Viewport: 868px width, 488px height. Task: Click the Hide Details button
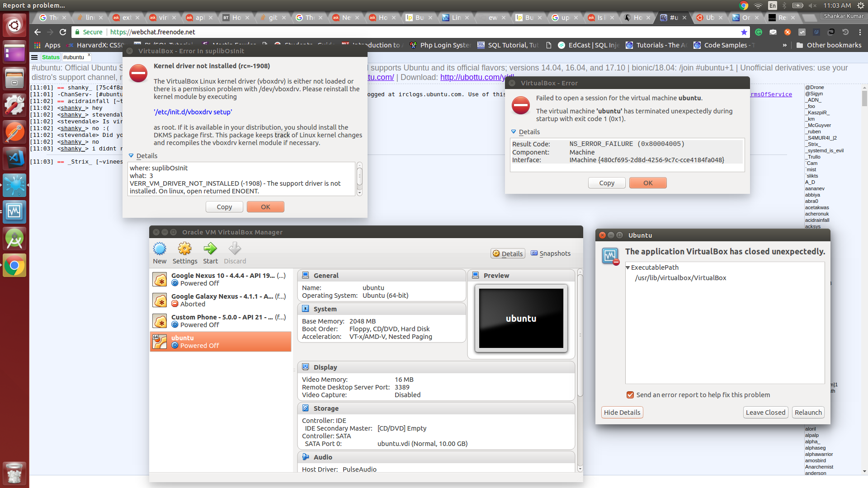pyautogui.click(x=622, y=412)
